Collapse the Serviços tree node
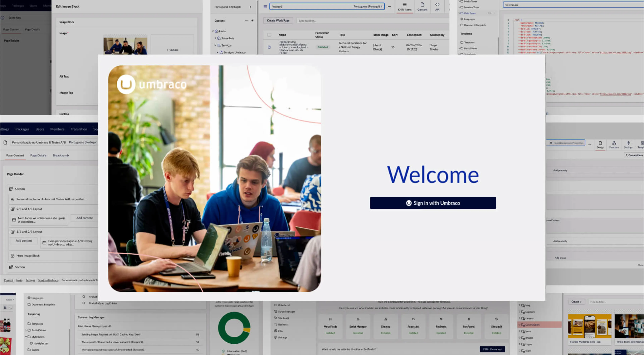 (215, 45)
